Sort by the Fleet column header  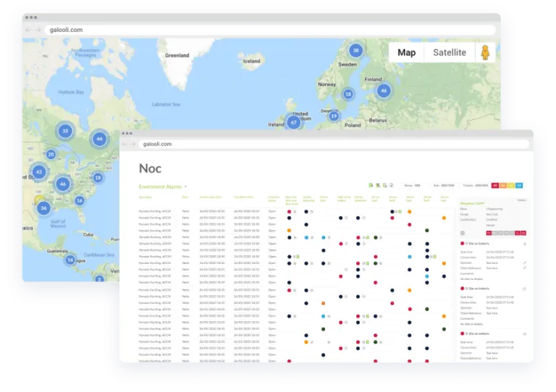pyautogui.click(x=185, y=197)
